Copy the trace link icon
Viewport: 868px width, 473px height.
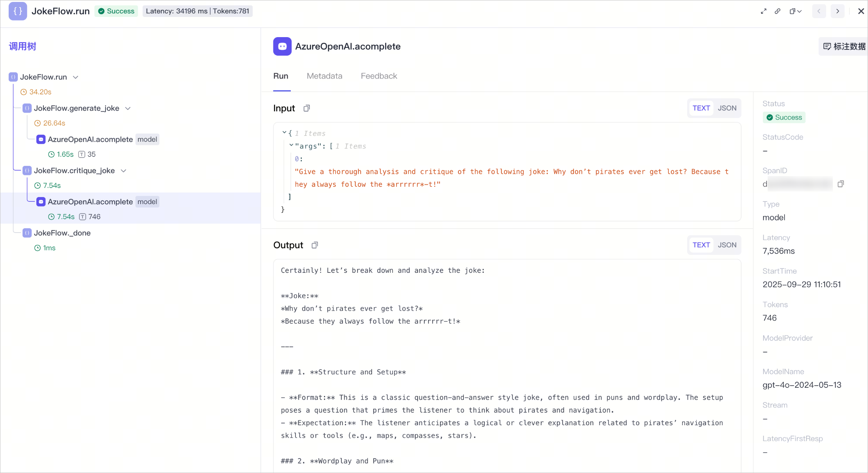coord(778,11)
